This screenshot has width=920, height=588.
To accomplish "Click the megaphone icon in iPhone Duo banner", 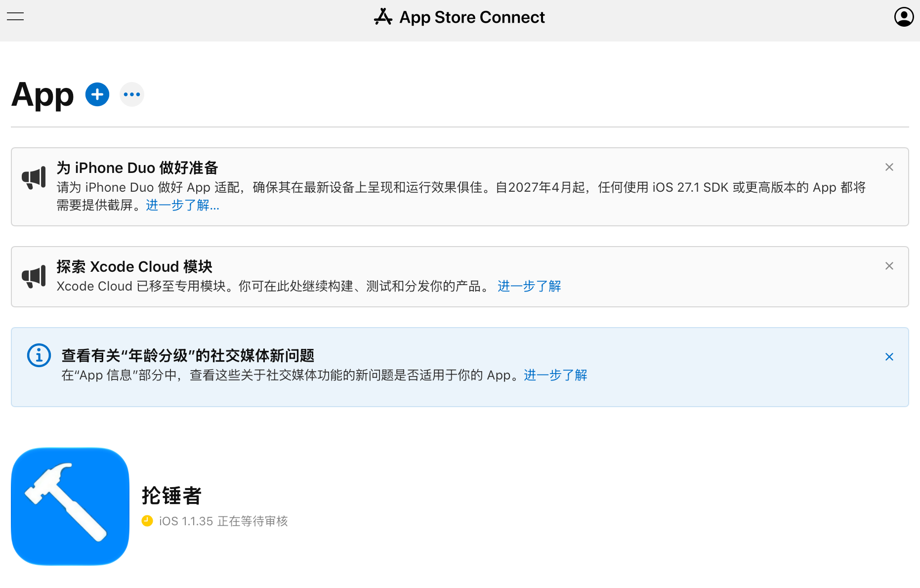I will point(34,178).
